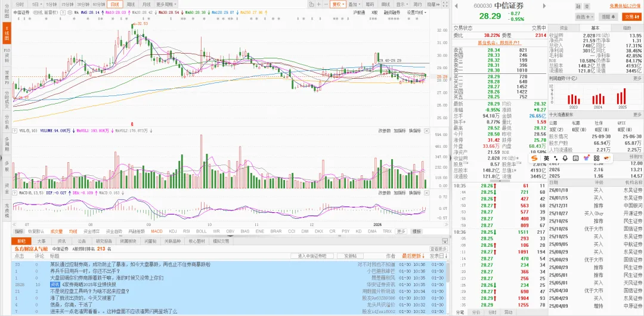Viewport: 644px width, 316px height.
Task: Expand 隐藏 panel toggle
Action: pos(434,4)
